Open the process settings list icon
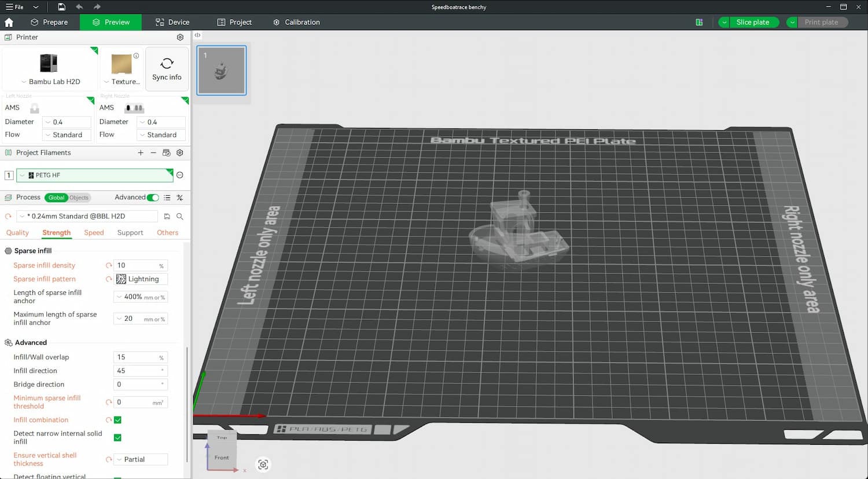868x479 pixels. point(167,198)
